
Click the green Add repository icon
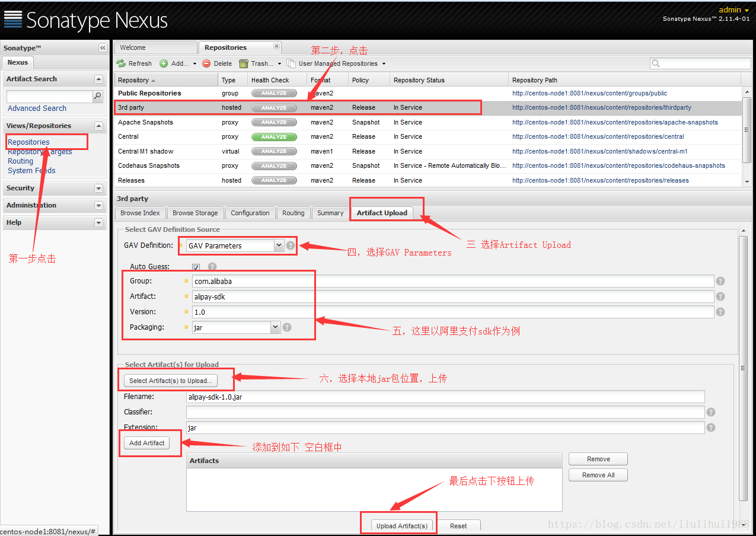coord(164,63)
